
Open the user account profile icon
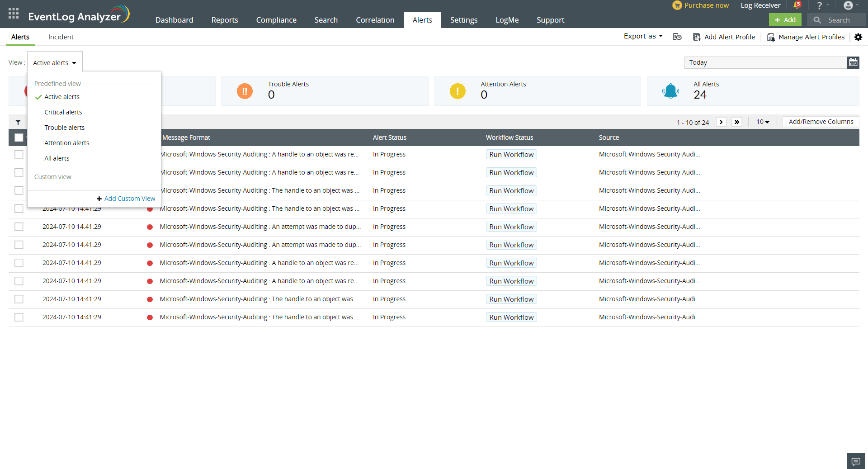pyautogui.click(x=848, y=5)
